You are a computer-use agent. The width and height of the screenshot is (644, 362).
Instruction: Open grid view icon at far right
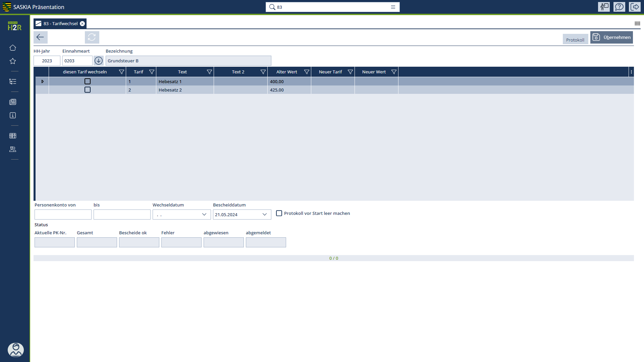(637, 23)
